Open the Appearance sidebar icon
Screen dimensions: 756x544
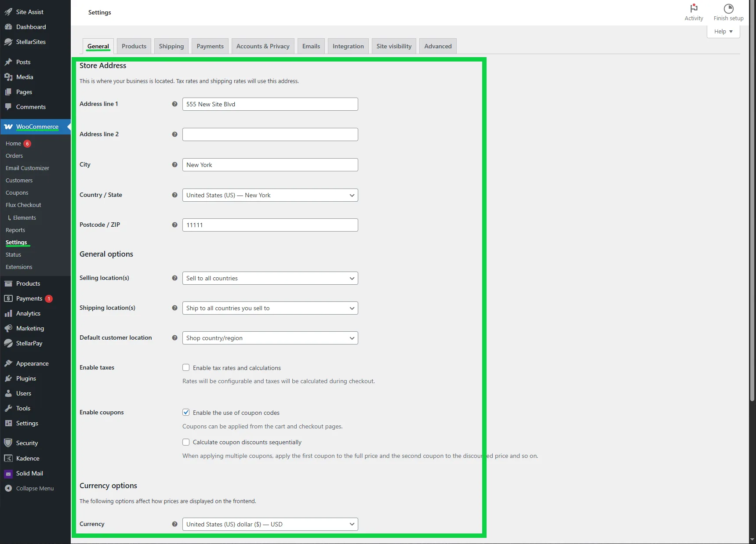9,363
